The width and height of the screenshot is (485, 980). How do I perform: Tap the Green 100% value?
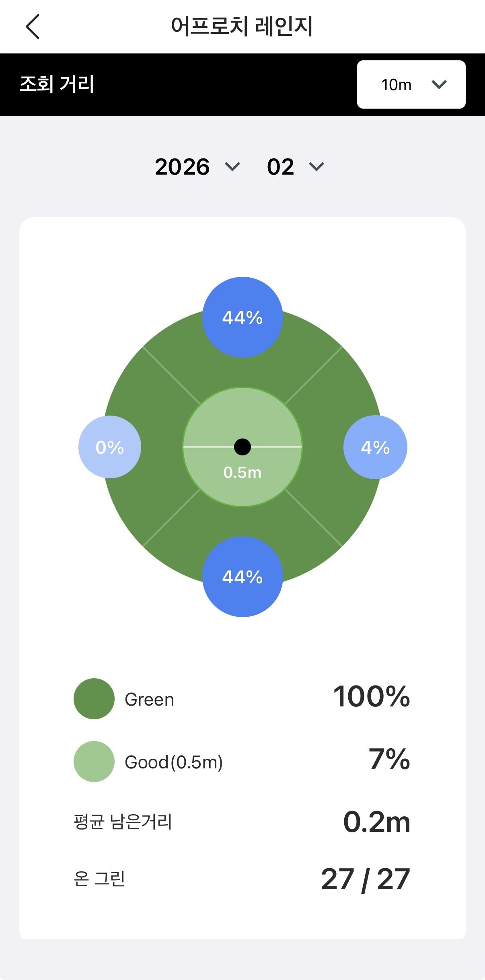(372, 696)
